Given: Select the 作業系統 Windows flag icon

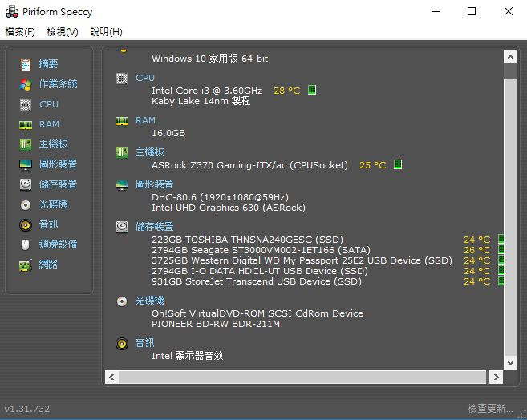Looking at the screenshot, I should tap(26, 84).
